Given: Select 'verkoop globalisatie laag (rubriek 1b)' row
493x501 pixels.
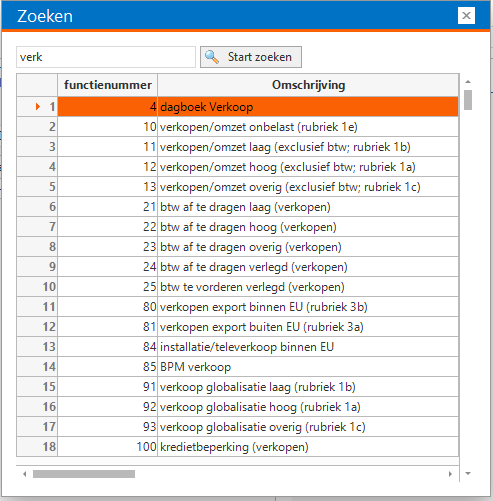Looking at the screenshot, I should tap(238, 387).
